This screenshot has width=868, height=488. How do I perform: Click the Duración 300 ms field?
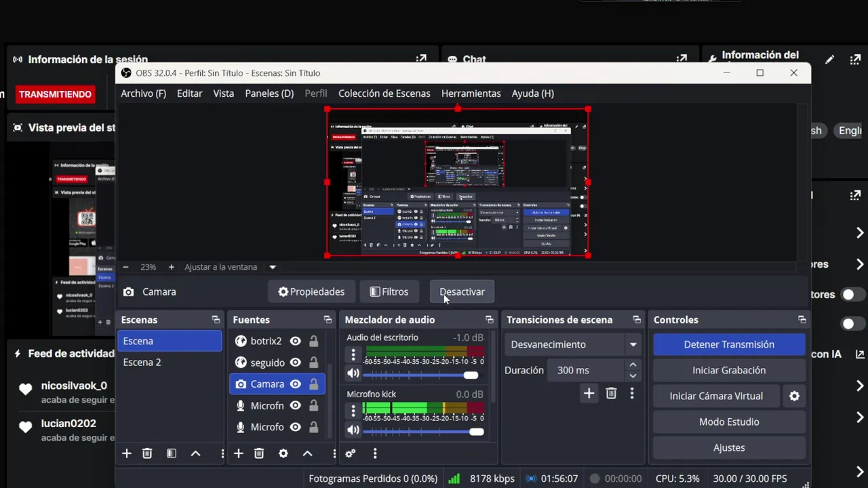point(587,370)
